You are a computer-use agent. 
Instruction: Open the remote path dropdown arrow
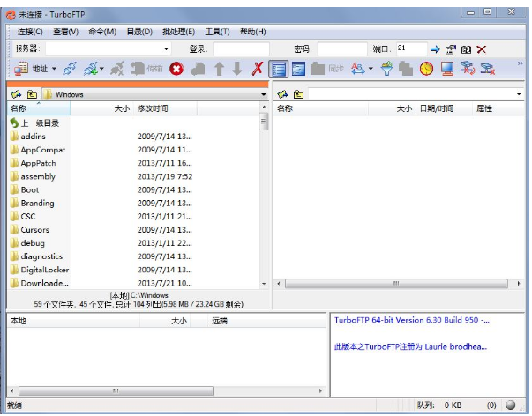click(519, 94)
